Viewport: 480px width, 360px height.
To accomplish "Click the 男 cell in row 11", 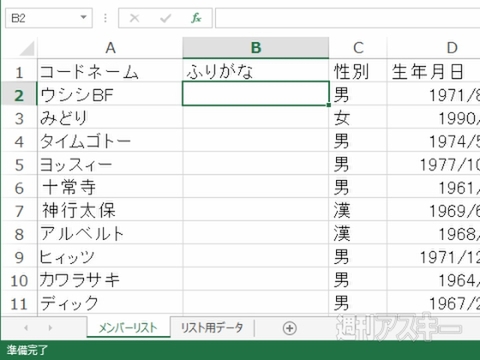I will click(x=358, y=303).
